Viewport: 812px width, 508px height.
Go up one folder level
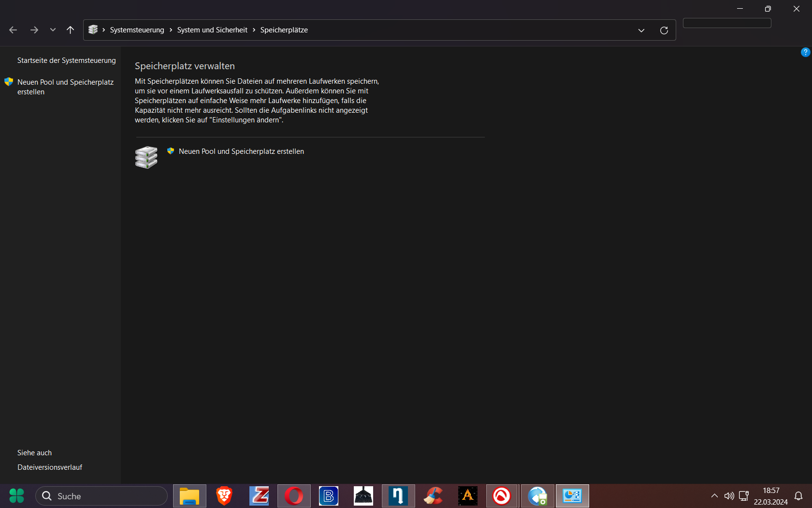point(70,30)
